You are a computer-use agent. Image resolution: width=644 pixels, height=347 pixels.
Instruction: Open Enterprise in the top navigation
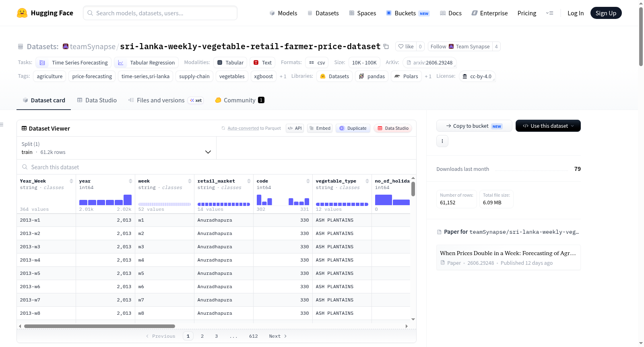click(x=489, y=13)
